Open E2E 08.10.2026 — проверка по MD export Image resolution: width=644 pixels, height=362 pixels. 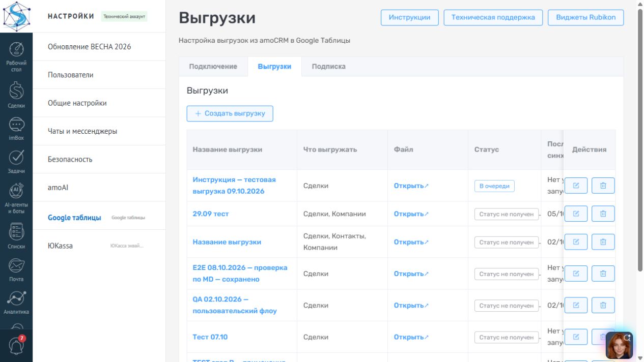click(240, 274)
